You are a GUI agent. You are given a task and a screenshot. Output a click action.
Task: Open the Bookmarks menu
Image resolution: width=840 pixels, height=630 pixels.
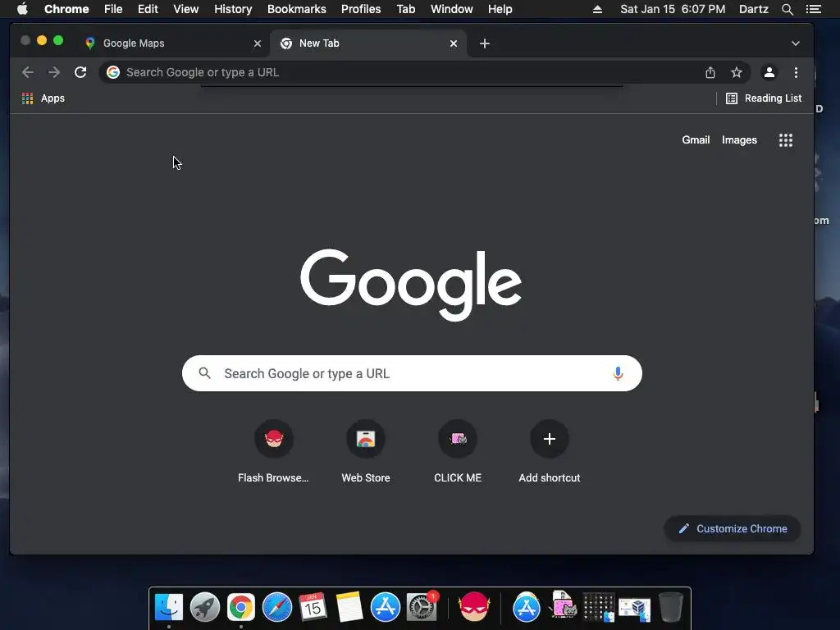point(297,9)
